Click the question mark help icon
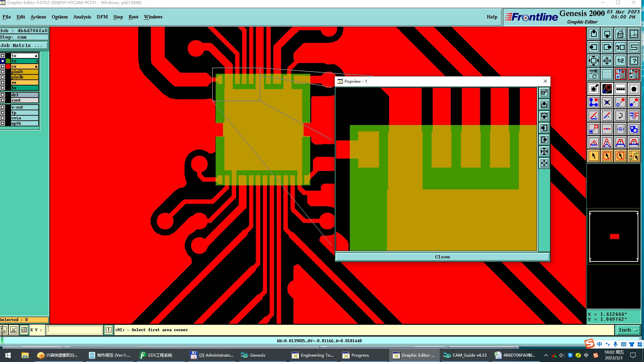 click(634, 61)
